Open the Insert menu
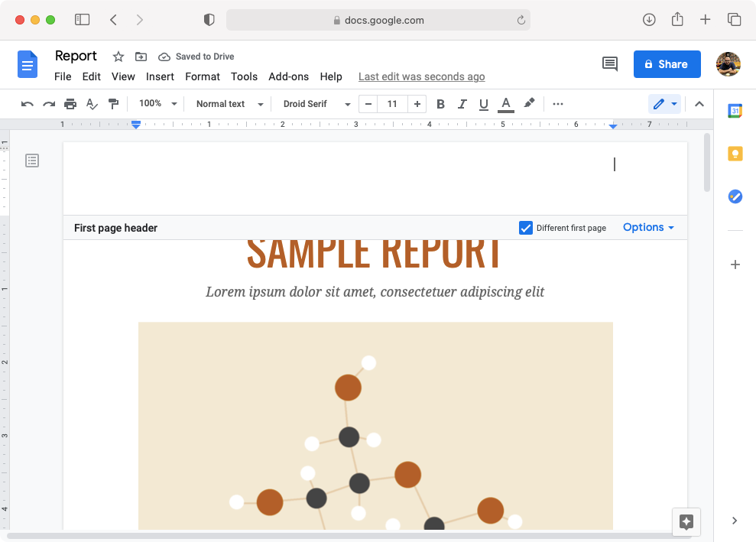Viewport: 756px width, 542px height. 160,76
